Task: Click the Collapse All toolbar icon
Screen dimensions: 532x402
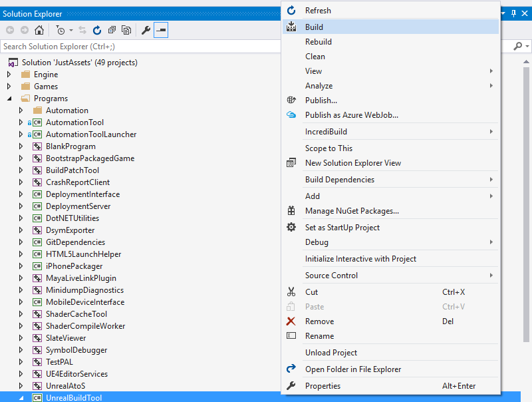Action: tap(112, 29)
